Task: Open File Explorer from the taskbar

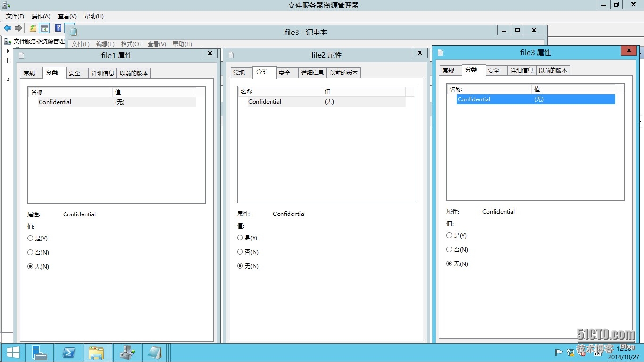Action: tap(97, 353)
